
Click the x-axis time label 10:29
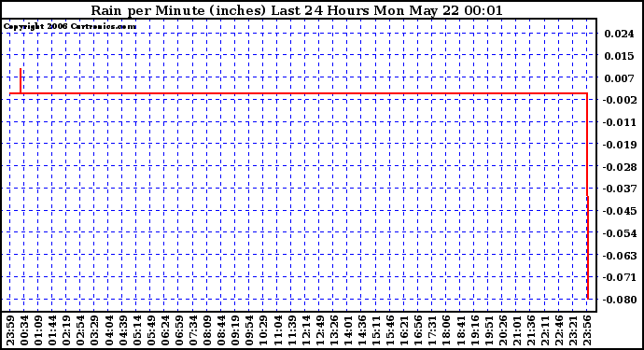(263, 331)
